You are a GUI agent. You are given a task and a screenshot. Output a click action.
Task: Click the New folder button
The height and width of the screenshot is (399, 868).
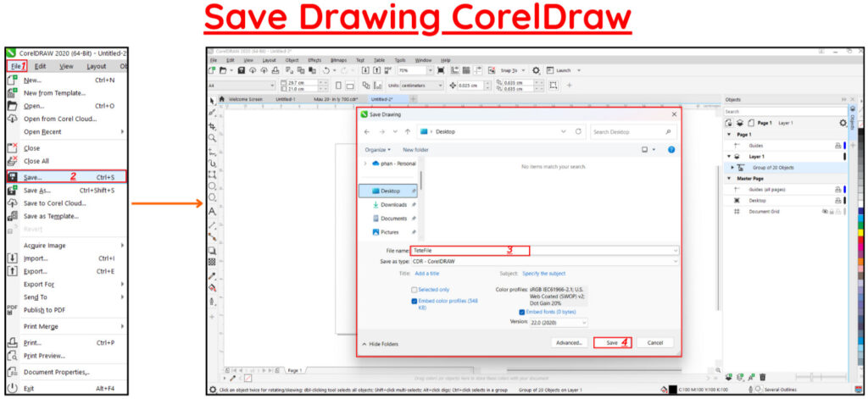(x=415, y=149)
